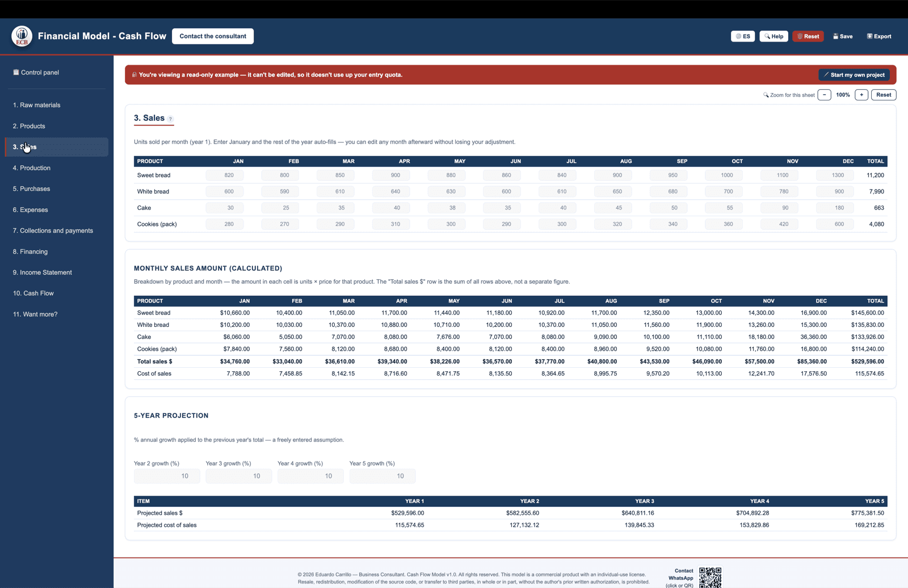Select Cake December amount 36,360.00
Screen dimensions: 908x588
coord(813,337)
